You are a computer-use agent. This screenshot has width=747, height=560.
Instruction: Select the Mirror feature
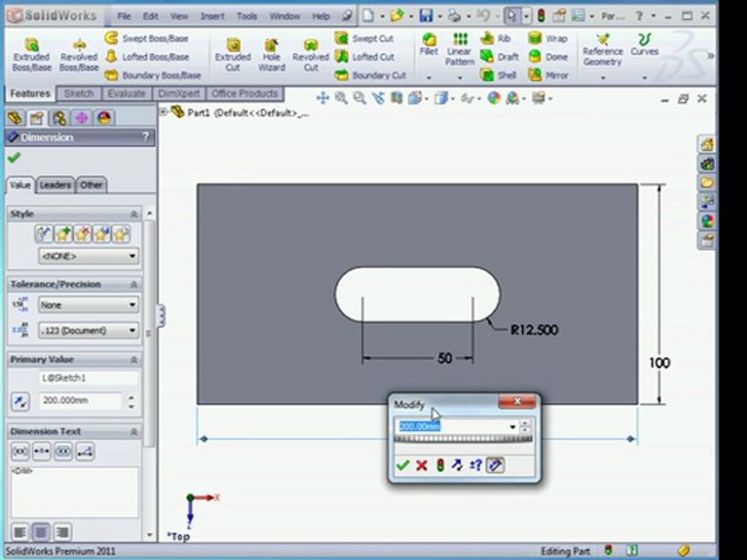(x=548, y=75)
